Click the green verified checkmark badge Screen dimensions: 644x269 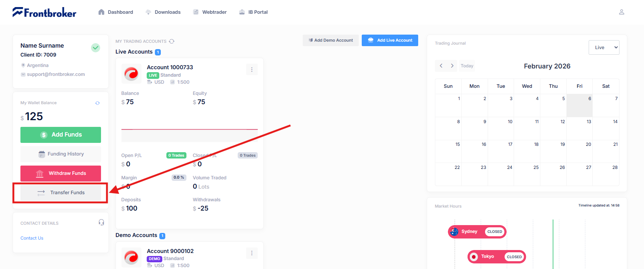95,48
